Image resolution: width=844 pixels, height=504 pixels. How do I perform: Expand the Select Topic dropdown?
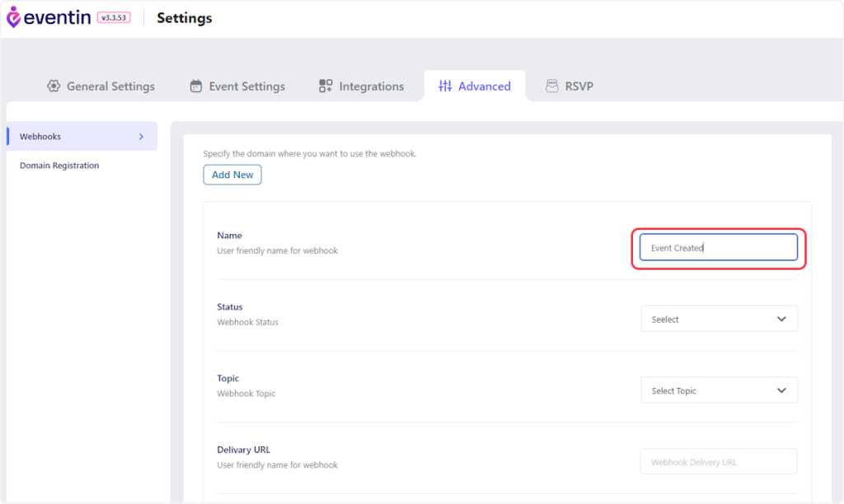718,391
